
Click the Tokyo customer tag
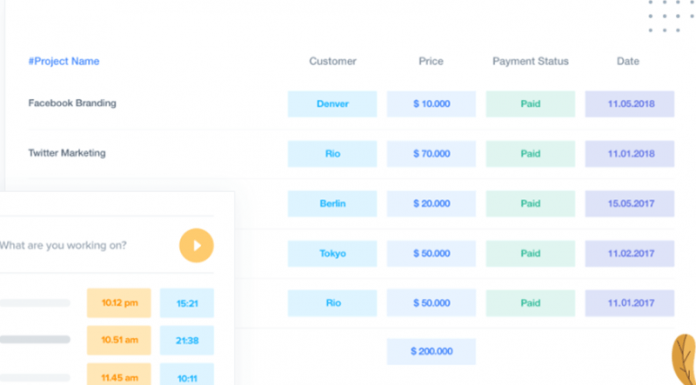pyautogui.click(x=332, y=254)
